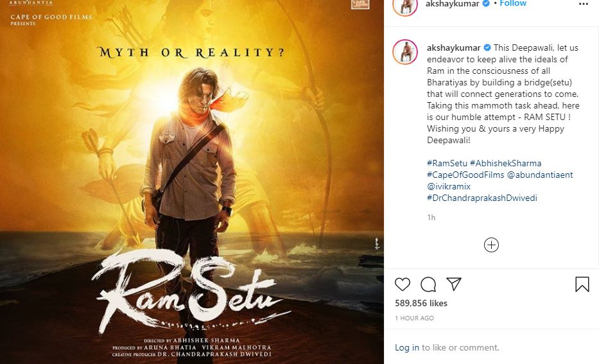Open akshaykumar username in header
This screenshot has width=599, height=364.
(452, 4)
